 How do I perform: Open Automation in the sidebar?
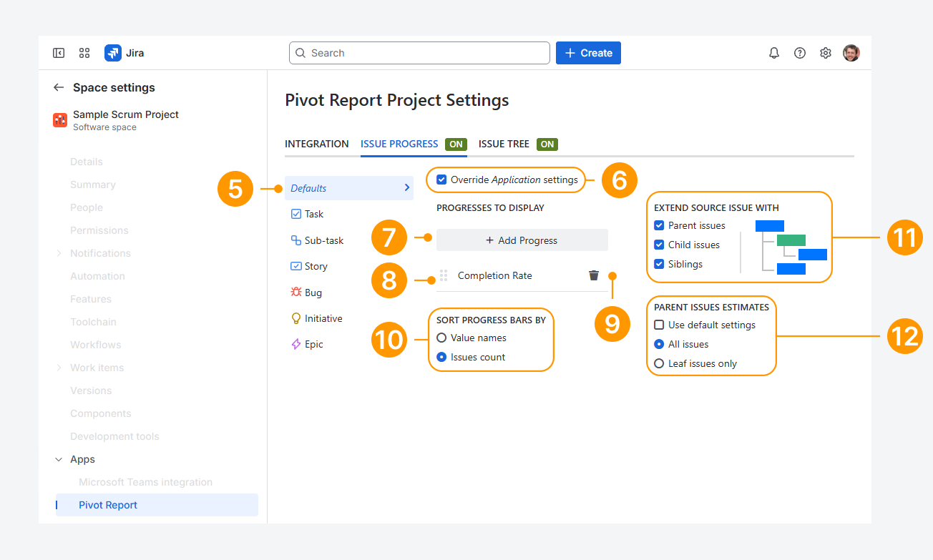point(97,276)
